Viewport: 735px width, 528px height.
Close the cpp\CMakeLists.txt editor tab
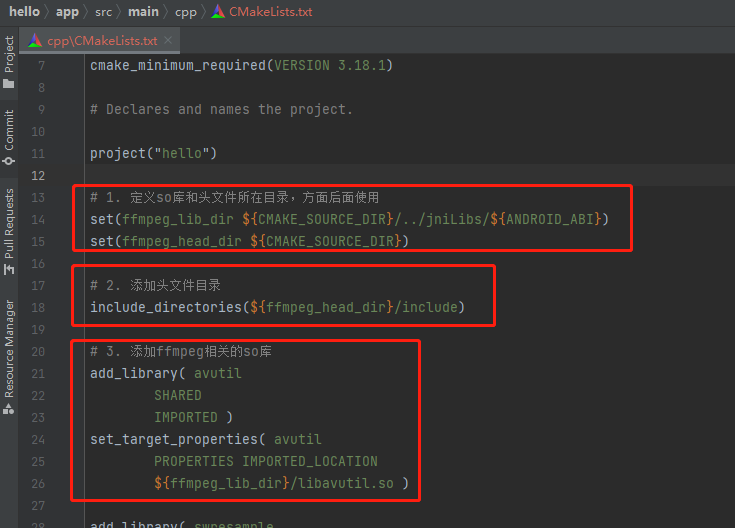(168, 41)
